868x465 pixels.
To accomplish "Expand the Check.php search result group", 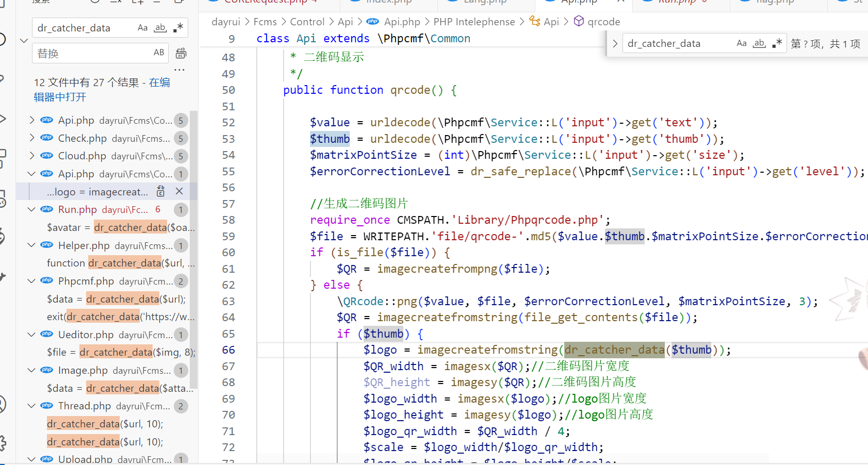I will [x=32, y=138].
